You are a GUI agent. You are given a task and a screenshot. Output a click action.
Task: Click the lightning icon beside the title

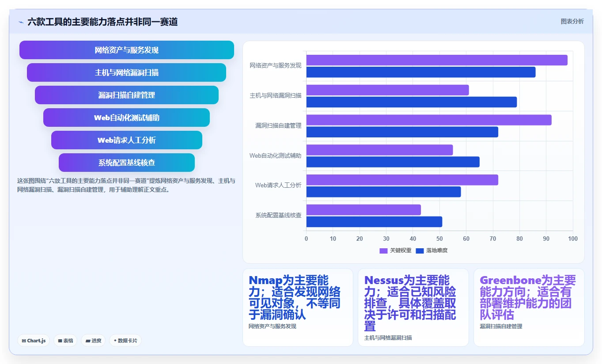coord(21,22)
